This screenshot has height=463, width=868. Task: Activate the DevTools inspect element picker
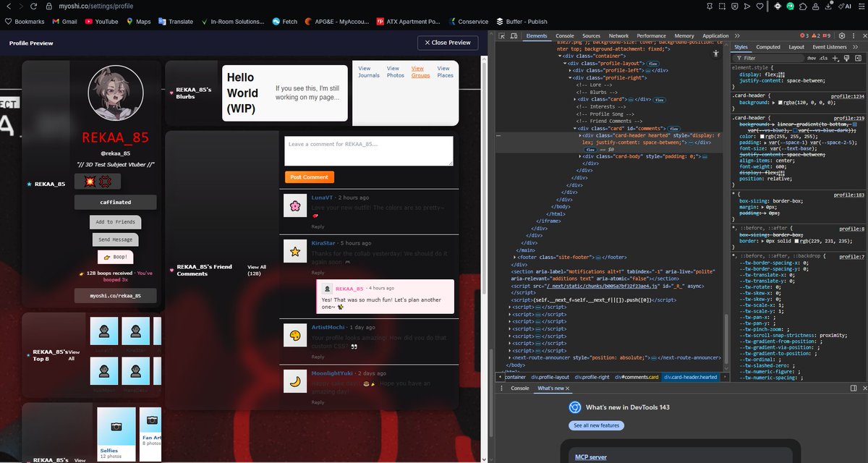501,35
